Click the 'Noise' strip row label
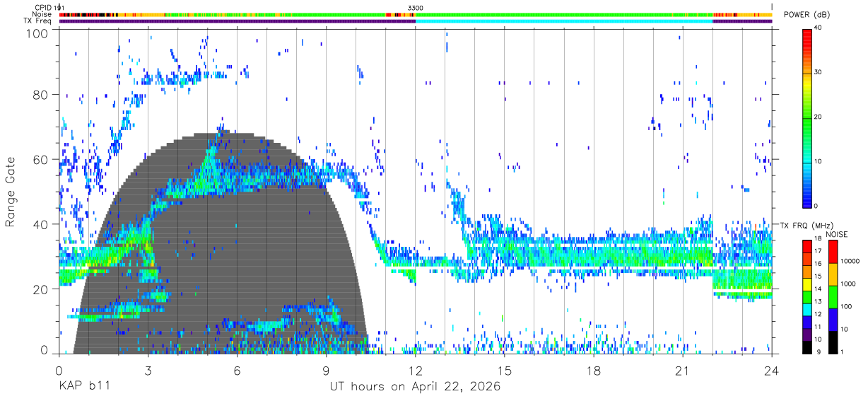868x401 pixels. [42, 14]
